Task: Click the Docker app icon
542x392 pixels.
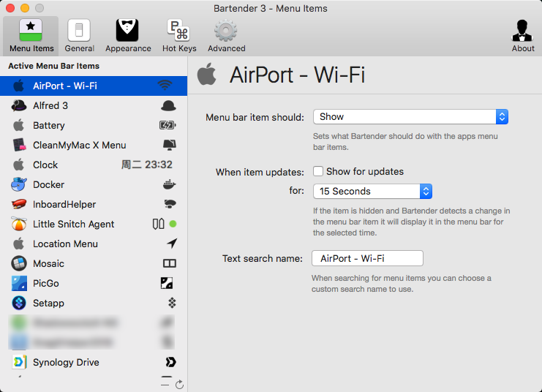Action: (19, 184)
